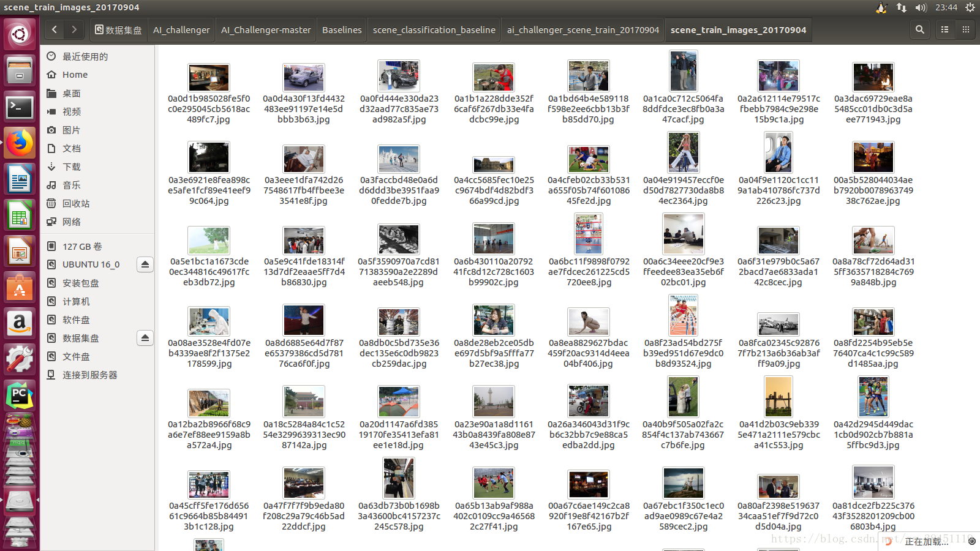Viewport: 980px width, 551px height.
Task: Navigate to scene_classification_baseline breadcrumb
Action: pyautogui.click(x=434, y=29)
